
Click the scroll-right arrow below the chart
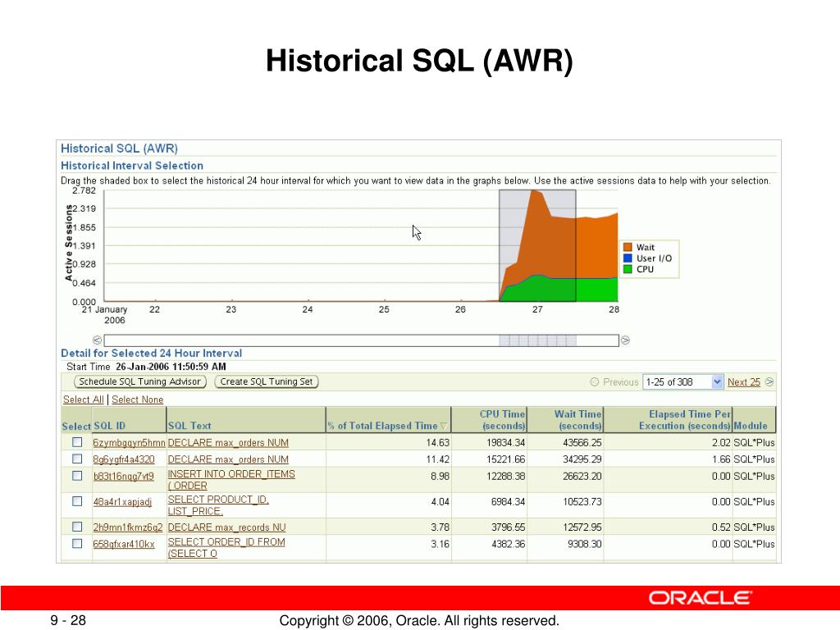pyautogui.click(x=625, y=340)
